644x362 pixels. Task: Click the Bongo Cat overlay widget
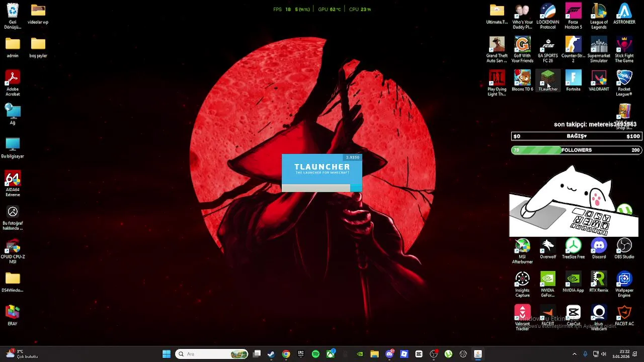(x=574, y=201)
